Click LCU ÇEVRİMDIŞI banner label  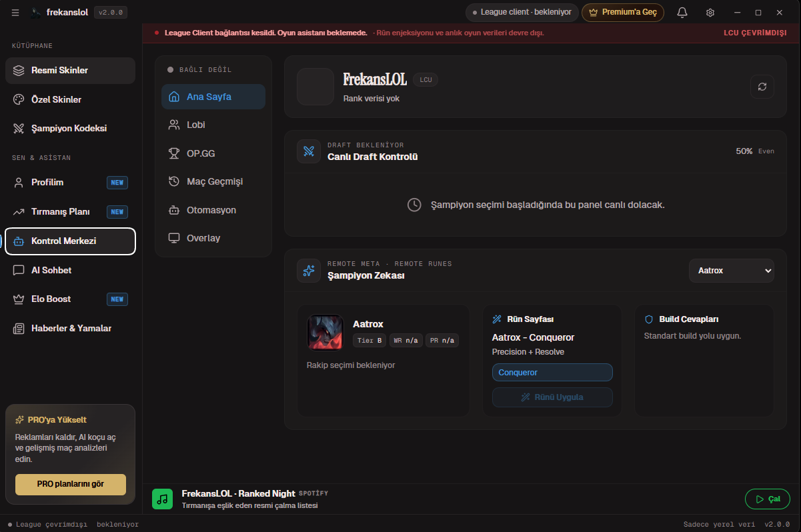click(755, 33)
